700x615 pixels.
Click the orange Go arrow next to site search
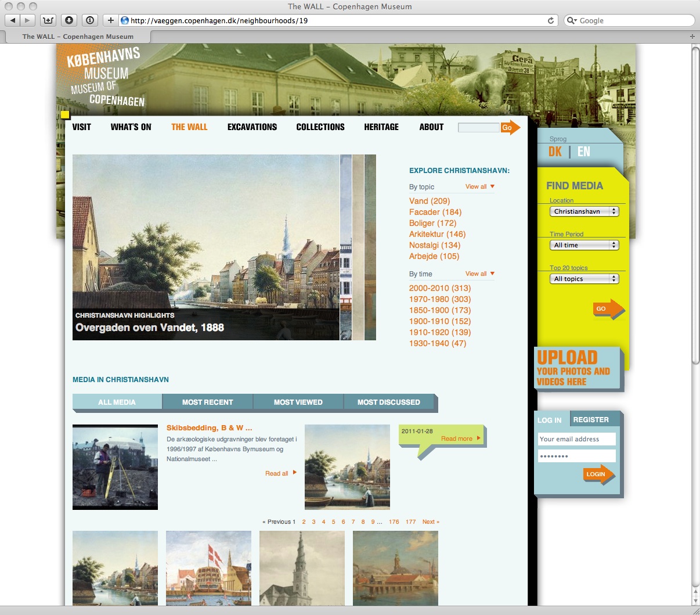coord(511,127)
